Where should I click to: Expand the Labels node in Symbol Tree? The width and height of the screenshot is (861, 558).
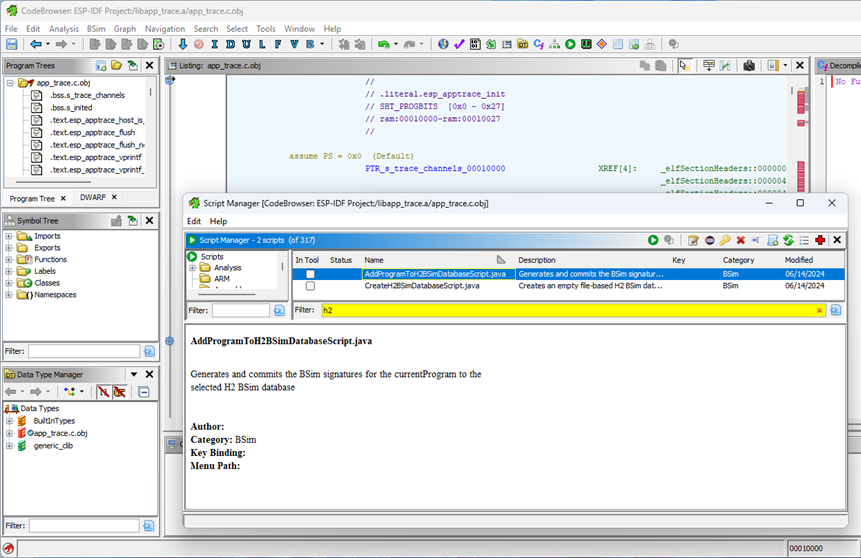[x=9, y=271]
